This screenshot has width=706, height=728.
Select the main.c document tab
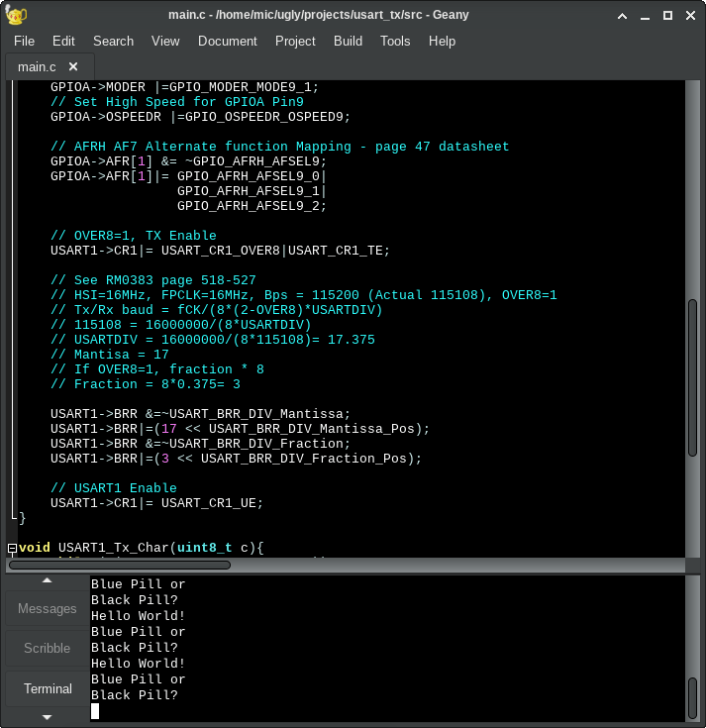(x=38, y=67)
